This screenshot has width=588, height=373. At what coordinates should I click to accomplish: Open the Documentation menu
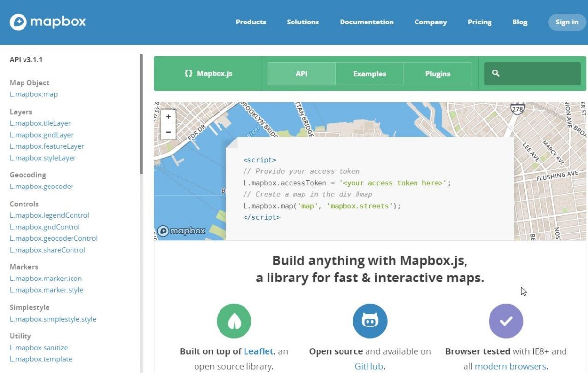367,22
